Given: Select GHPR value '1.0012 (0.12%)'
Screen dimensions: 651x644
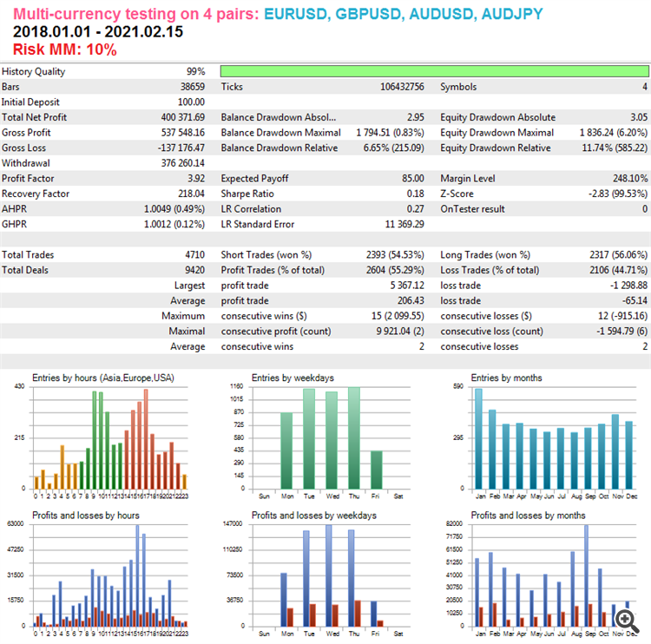Looking at the screenshot, I should [x=174, y=224].
